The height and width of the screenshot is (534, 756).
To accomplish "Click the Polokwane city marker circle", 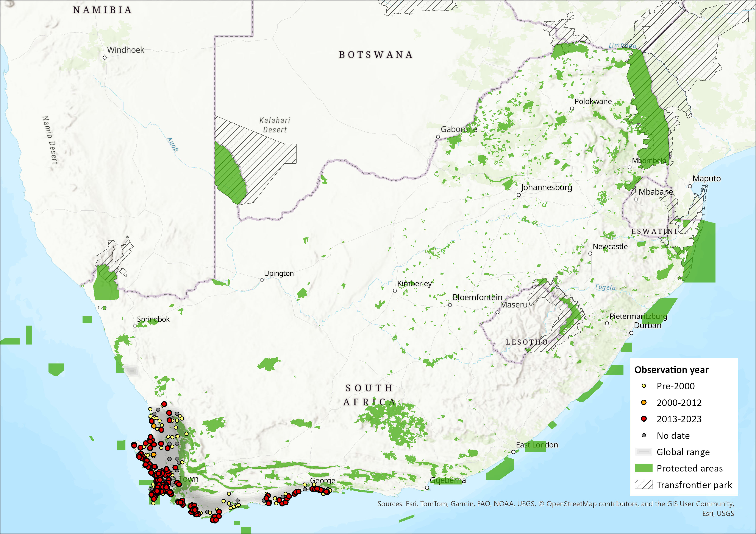I will (572, 109).
